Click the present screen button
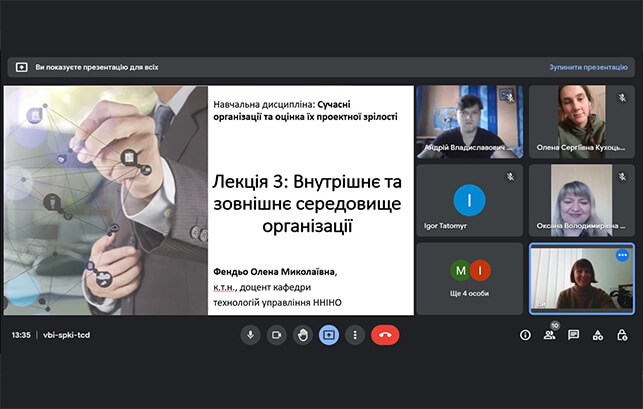 pyautogui.click(x=328, y=335)
